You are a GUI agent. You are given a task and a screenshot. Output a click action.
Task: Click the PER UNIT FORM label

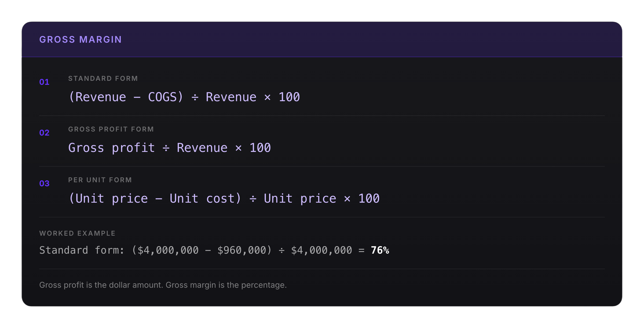click(x=100, y=180)
